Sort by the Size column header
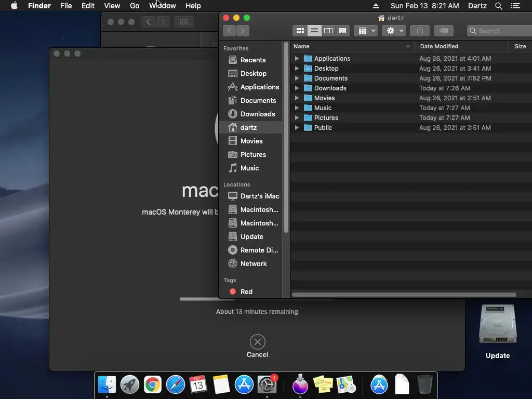This screenshot has width=532, height=399. [520, 46]
